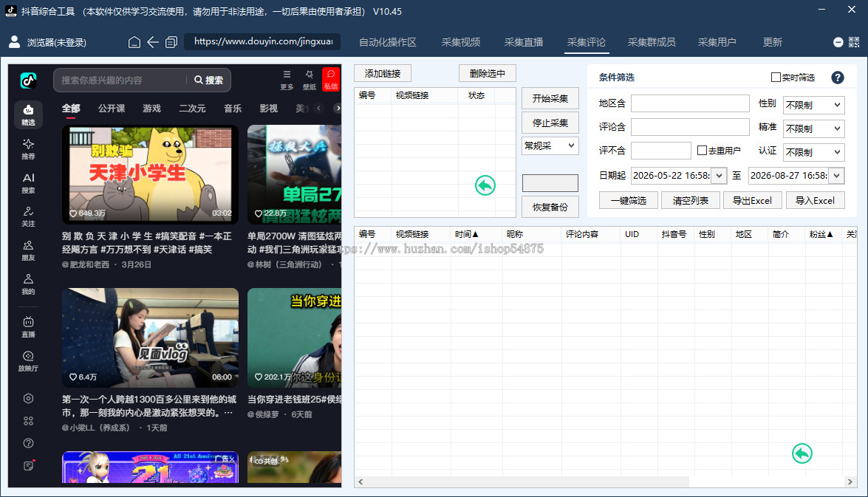Screen dimensions: 868x497
Task: Click the 导入Excel button
Action: [815, 200]
